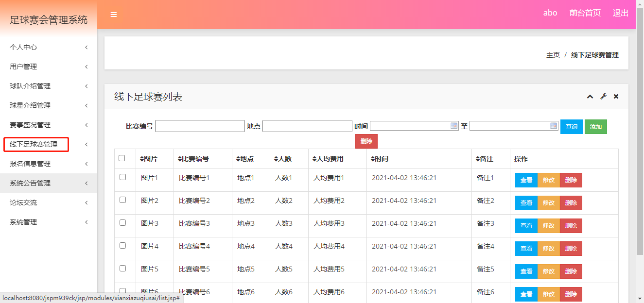Expand the 系统管理 sidebar menu
The height and width of the screenshot is (303, 644).
[x=49, y=222]
